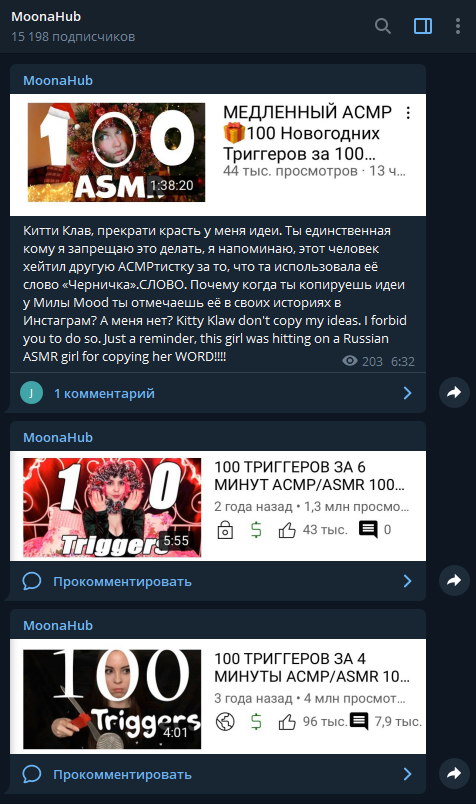
Task: Click the like thumb icon showing 43 тыс.
Action: coord(287,530)
